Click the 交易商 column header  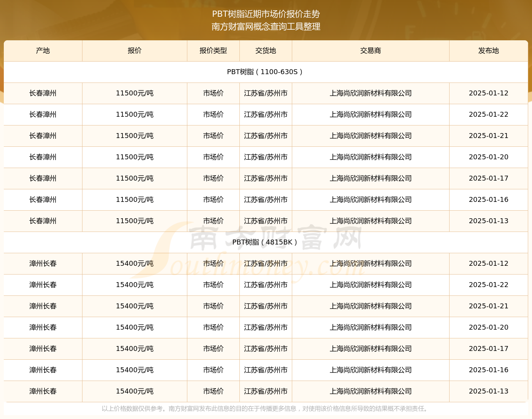click(x=370, y=51)
